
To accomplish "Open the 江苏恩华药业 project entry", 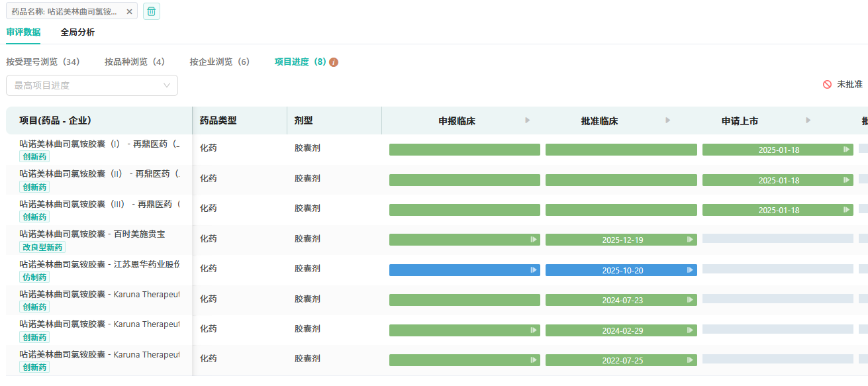I will (99, 264).
